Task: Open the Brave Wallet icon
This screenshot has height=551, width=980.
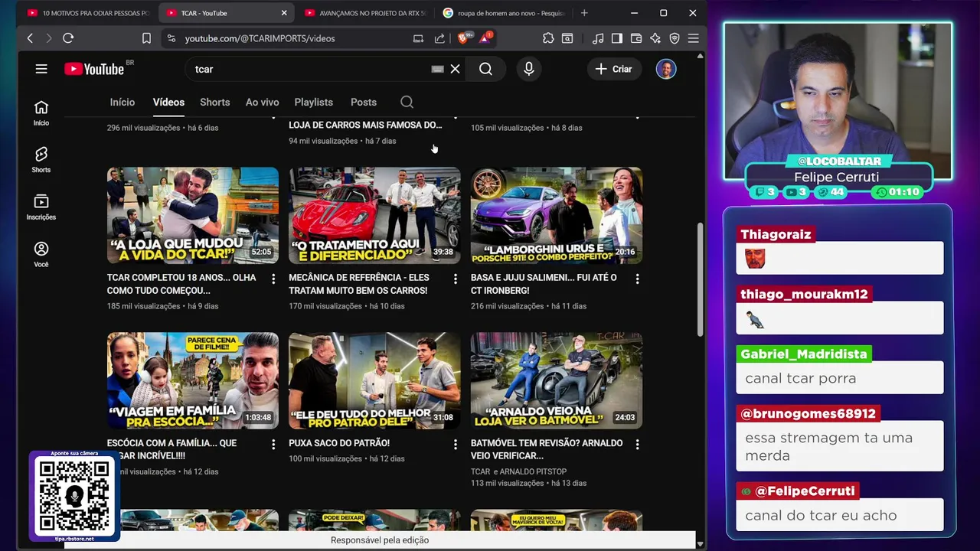Action: point(636,38)
